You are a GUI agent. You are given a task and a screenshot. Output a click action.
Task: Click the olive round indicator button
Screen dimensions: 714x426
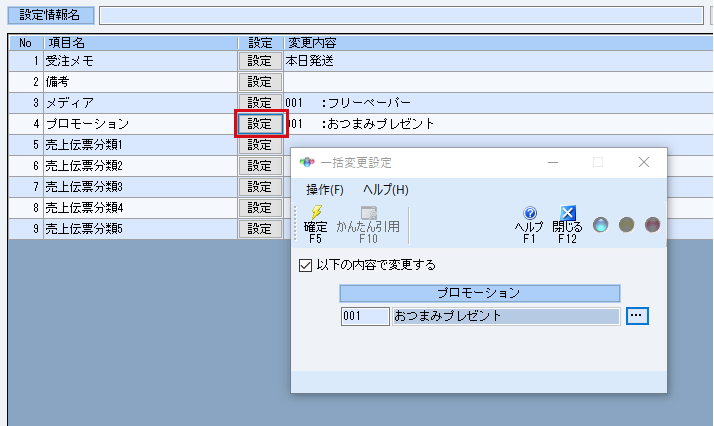pos(626,225)
